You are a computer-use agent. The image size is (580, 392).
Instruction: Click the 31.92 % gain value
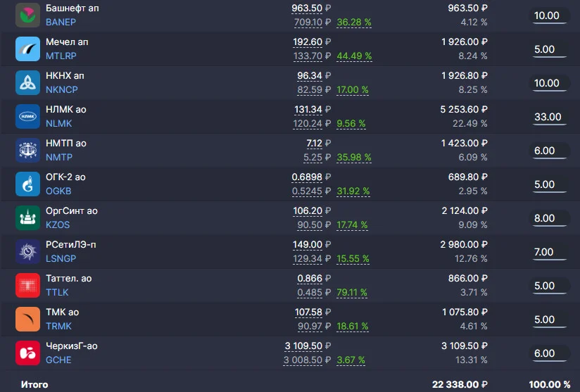pos(353,191)
